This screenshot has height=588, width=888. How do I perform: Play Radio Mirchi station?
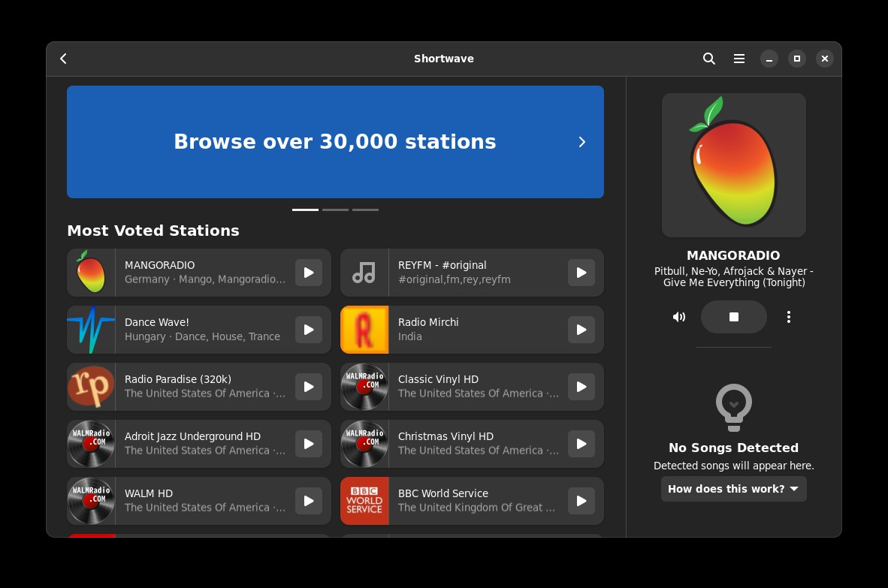click(x=581, y=330)
